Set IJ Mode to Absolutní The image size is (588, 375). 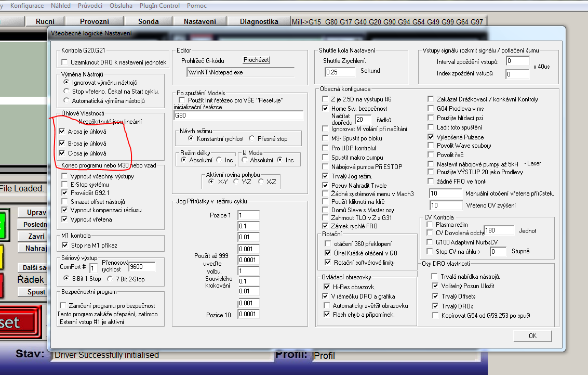[x=246, y=160]
